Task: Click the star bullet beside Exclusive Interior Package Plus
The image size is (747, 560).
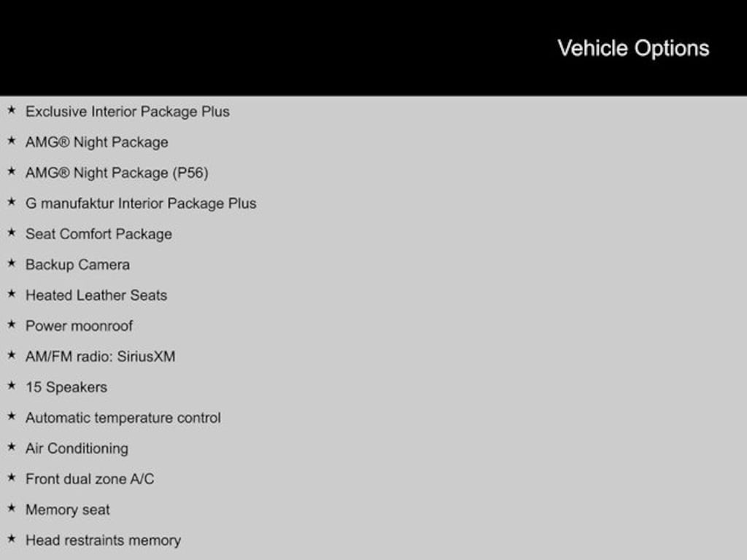Action: click(x=11, y=111)
